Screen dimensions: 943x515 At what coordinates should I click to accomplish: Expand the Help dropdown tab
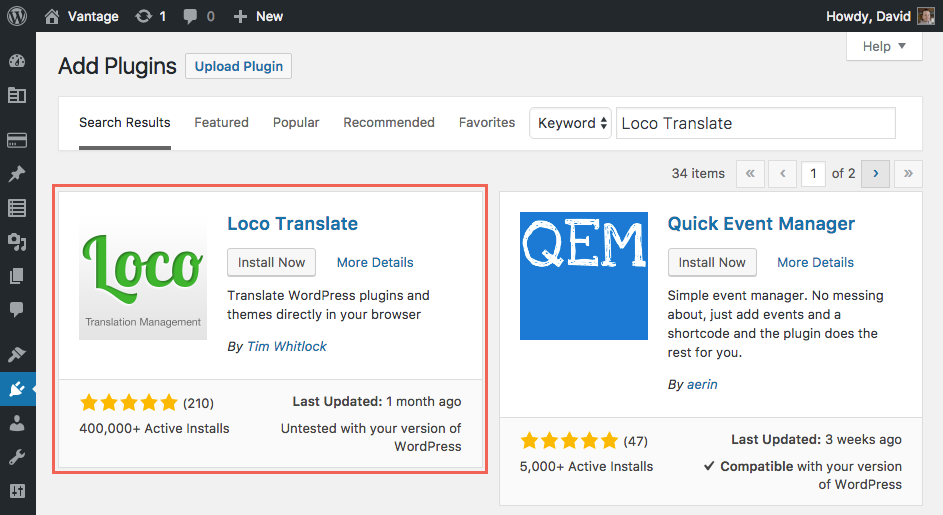tap(884, 46)
